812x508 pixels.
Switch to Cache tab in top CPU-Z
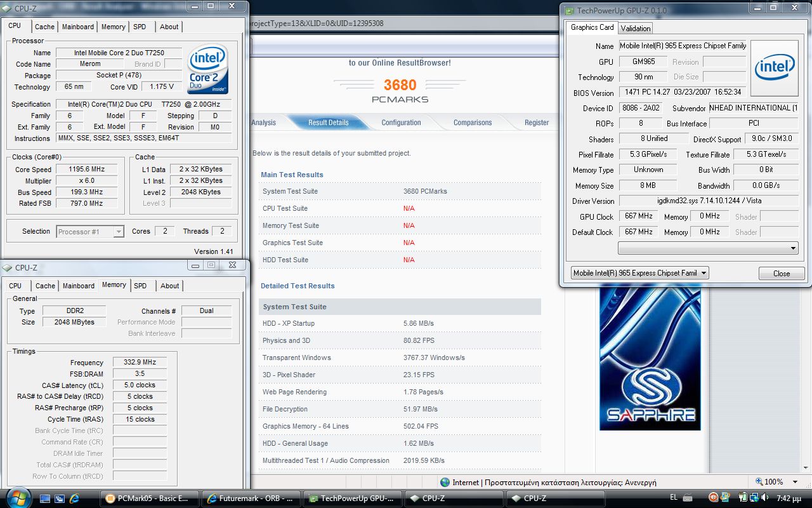tap(44, 27)
